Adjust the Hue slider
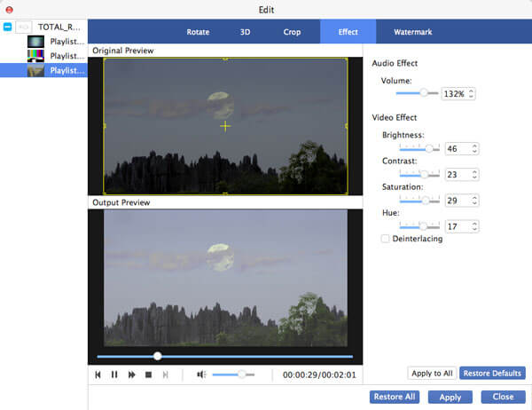The height and width of the screenshot is (410, 532). coord(419,226)
